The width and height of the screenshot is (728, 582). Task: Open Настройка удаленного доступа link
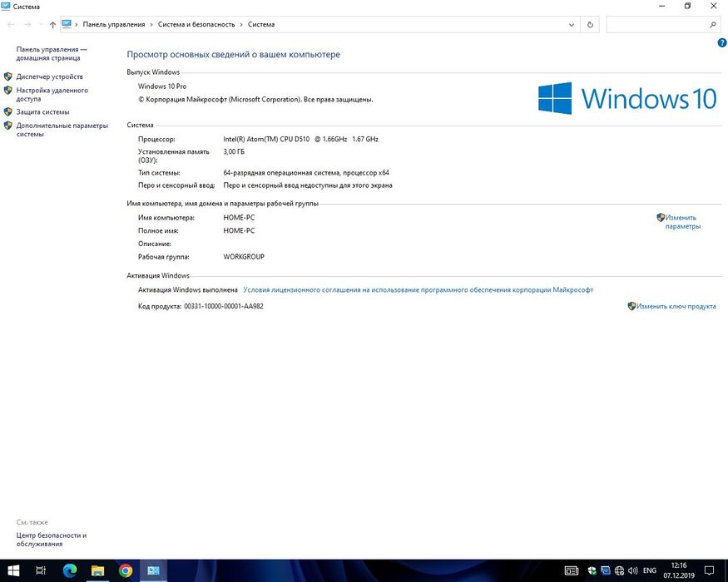52,94
